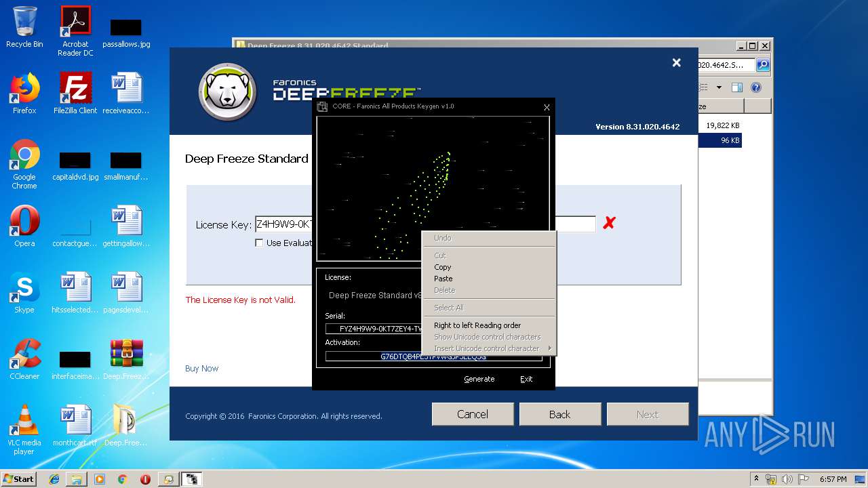Click the clock showing 6:57 PM
This screenshot has height=488, width=868.
833,479
